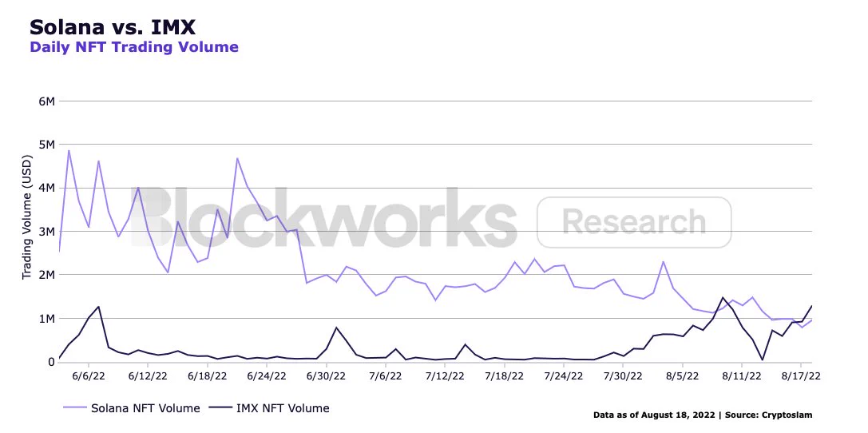Click the 6/6/22 date label
The height and width of the screenshot is (433, 868).
(89, 376)
